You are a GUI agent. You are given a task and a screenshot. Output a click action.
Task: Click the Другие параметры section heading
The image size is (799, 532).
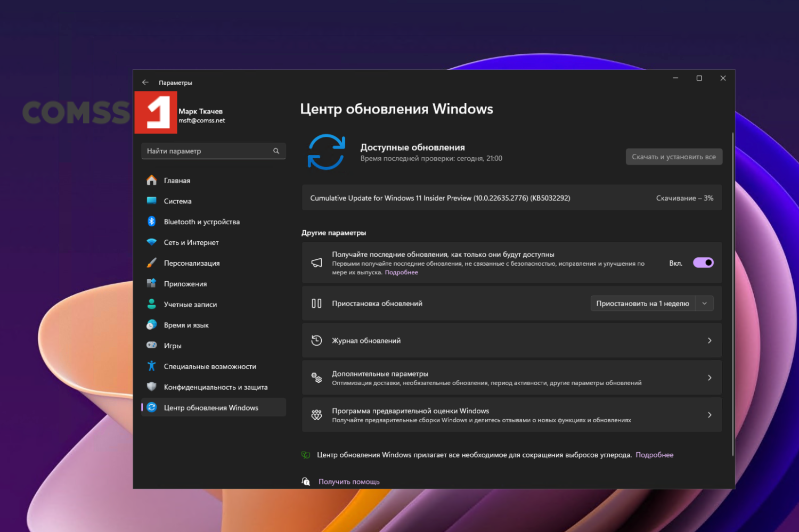pyautogui.click(x=334, y=233)
